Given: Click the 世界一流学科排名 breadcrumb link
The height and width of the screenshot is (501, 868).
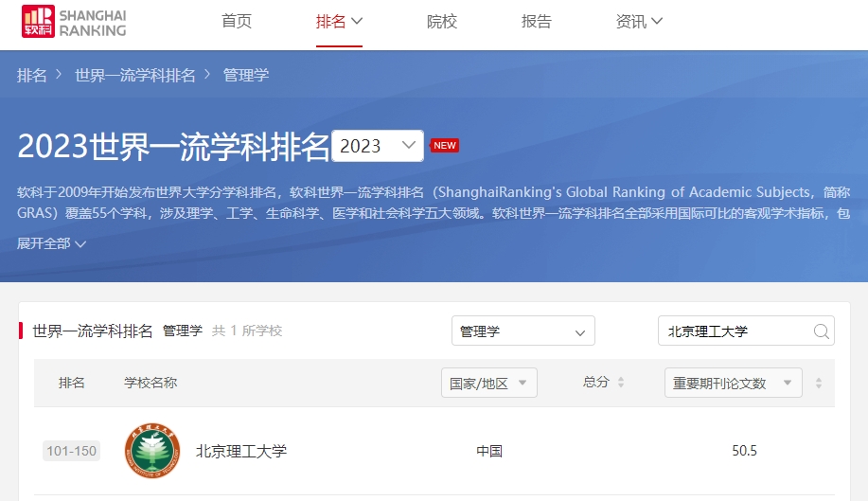Looking at the screenshot, I should 135,76.
